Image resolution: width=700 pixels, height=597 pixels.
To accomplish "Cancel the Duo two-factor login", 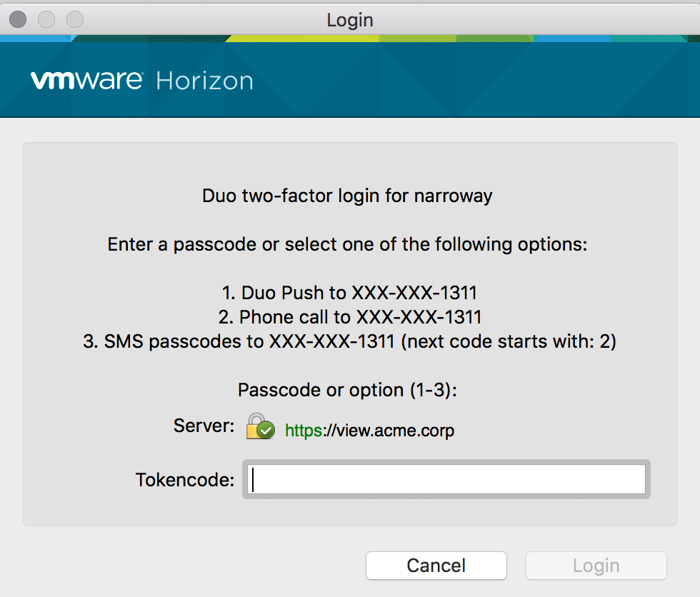I will pos(436,565).
